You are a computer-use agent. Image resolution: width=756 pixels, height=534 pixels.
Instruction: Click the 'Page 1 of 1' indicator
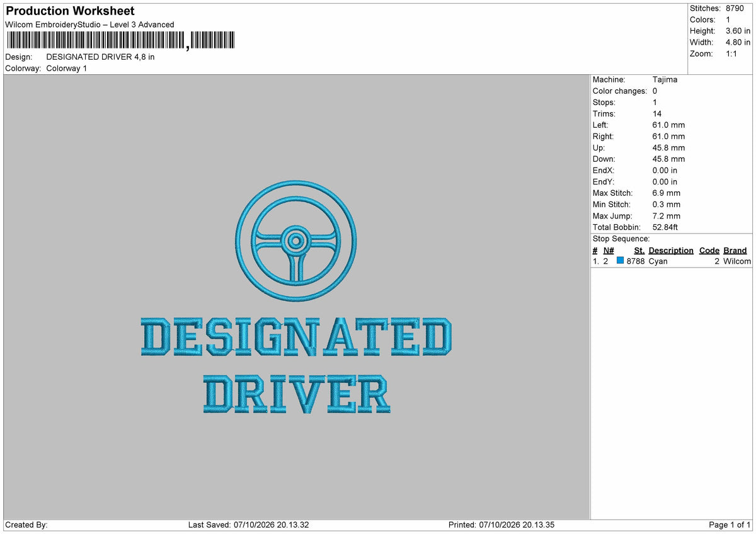[730, 525]
